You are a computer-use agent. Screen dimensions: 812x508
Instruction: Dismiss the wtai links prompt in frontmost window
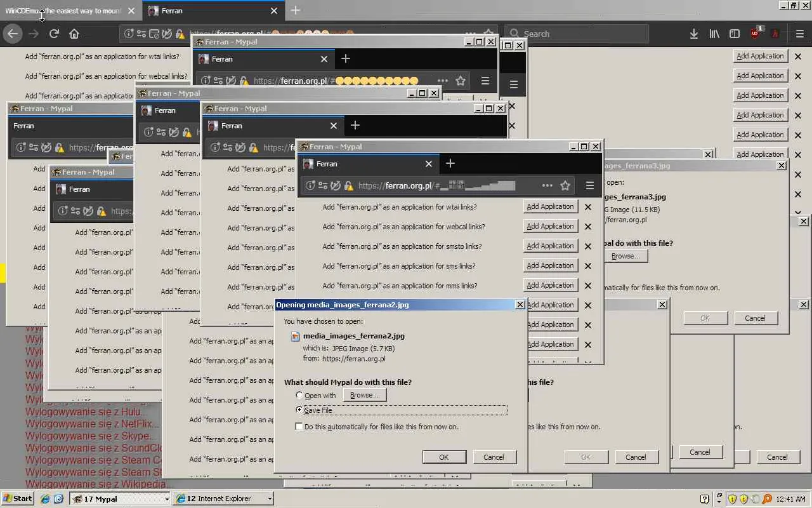(x=588, y=207)
